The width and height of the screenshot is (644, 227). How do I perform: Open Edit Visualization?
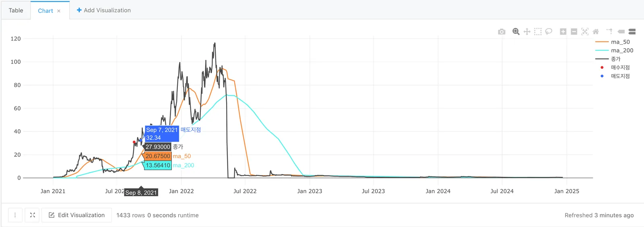[x=76, y=215]
